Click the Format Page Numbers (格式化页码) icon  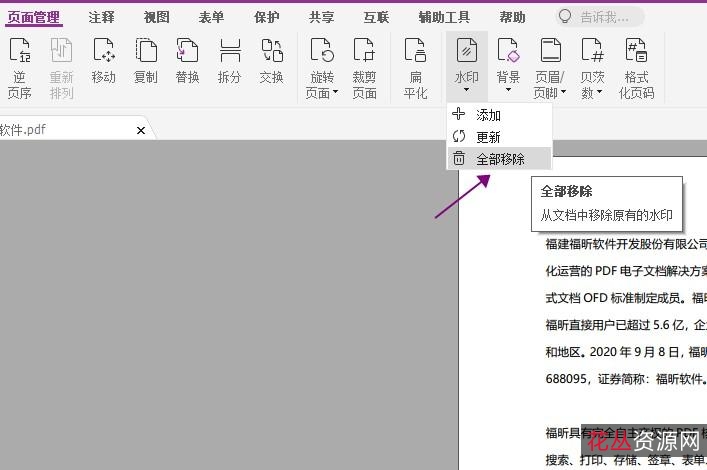[x=636, y=50]
